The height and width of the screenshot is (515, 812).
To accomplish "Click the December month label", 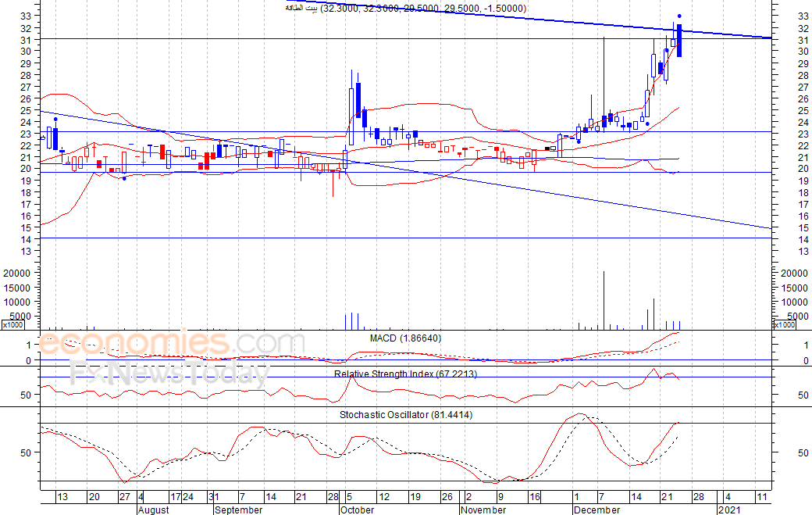I will click(x=597, y=510).
